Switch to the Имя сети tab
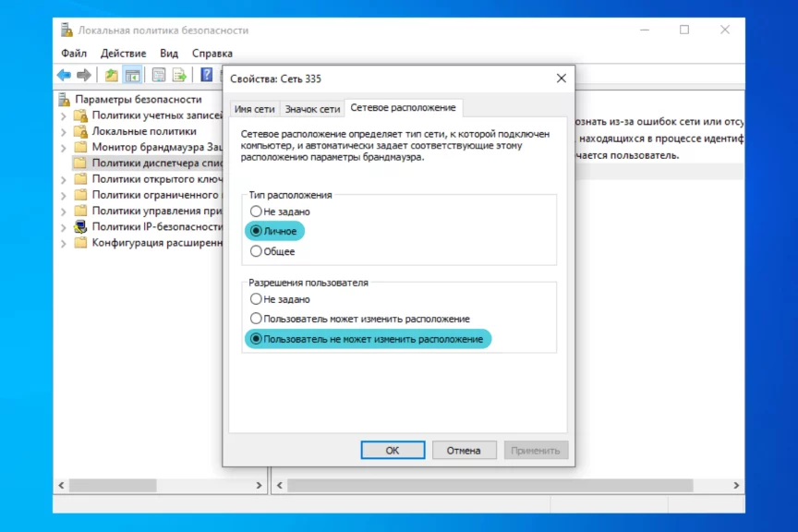This screenshot has width=798, height=532. coord(254,109)
